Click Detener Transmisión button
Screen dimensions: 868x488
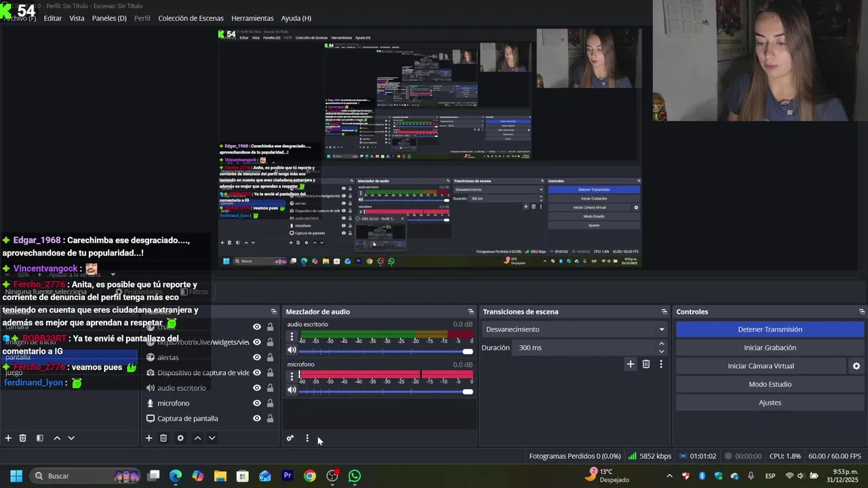770,329
